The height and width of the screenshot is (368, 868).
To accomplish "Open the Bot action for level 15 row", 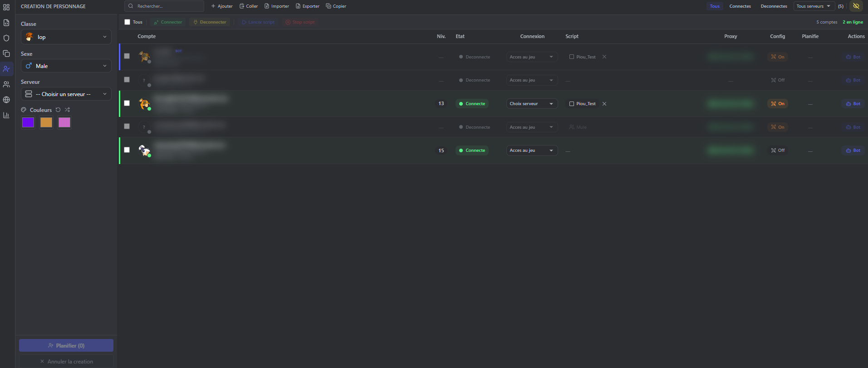I will click(x=853, y=150).
